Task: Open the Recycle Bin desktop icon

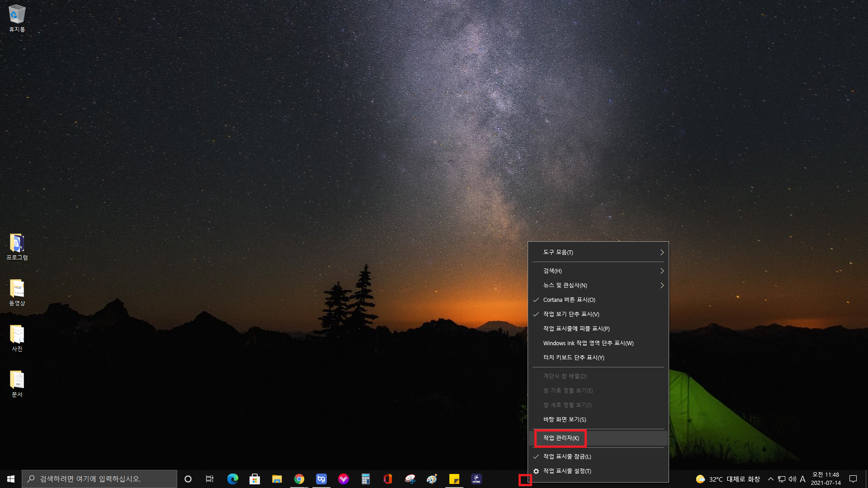Action: (x=17, y=18)
